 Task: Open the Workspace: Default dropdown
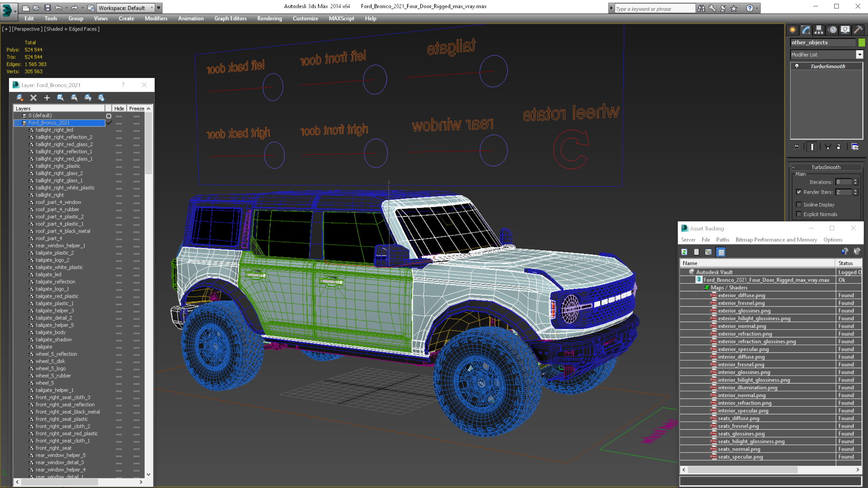[126, 8]
